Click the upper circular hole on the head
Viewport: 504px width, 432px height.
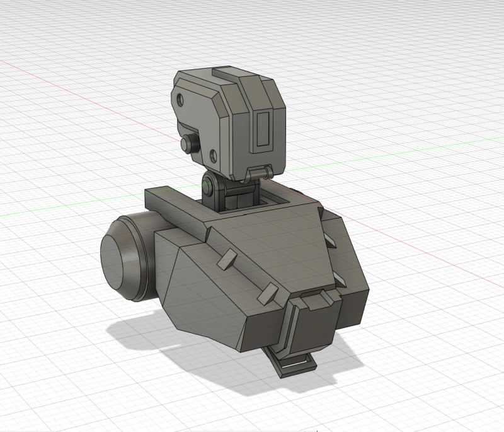[x=181, y=100]
